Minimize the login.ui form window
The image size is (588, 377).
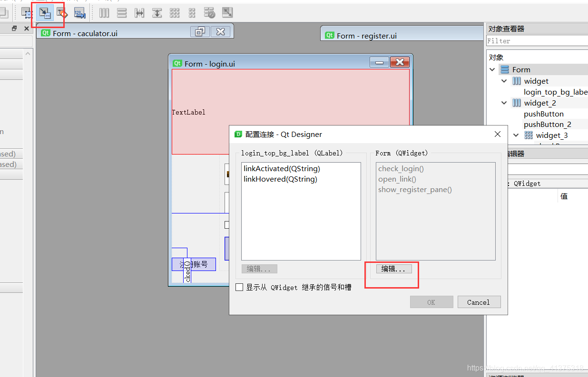pyautogui.click(x=379, y=62)
